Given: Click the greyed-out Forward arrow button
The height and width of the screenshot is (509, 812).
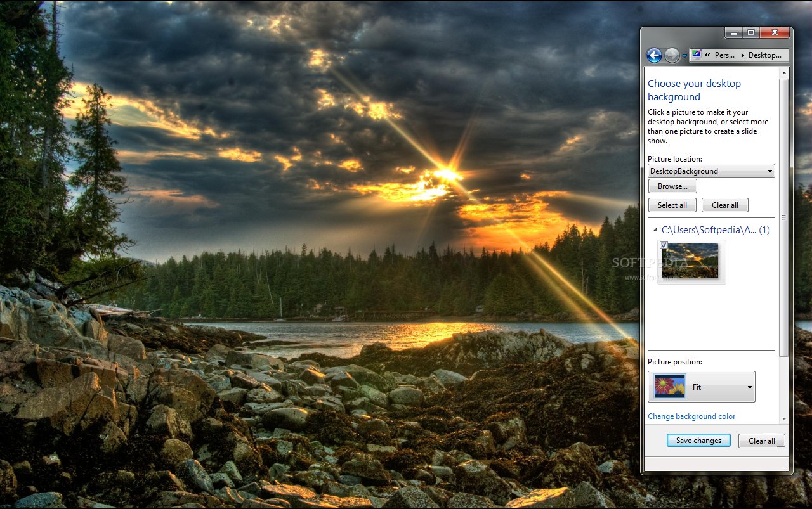Looking at the screenshot, I should pyautogui.click(x=672, y=55).
